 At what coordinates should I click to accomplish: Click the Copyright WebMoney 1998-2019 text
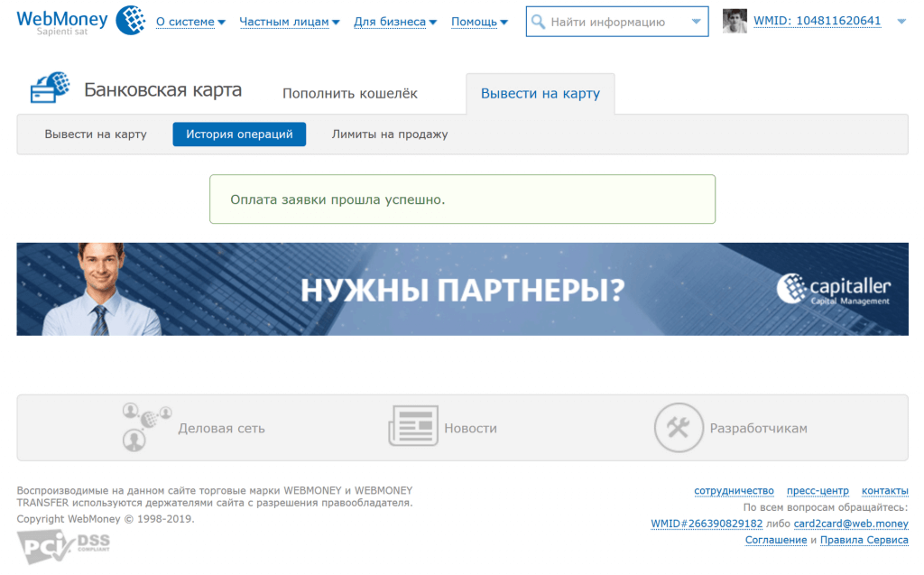click(105, 519)
